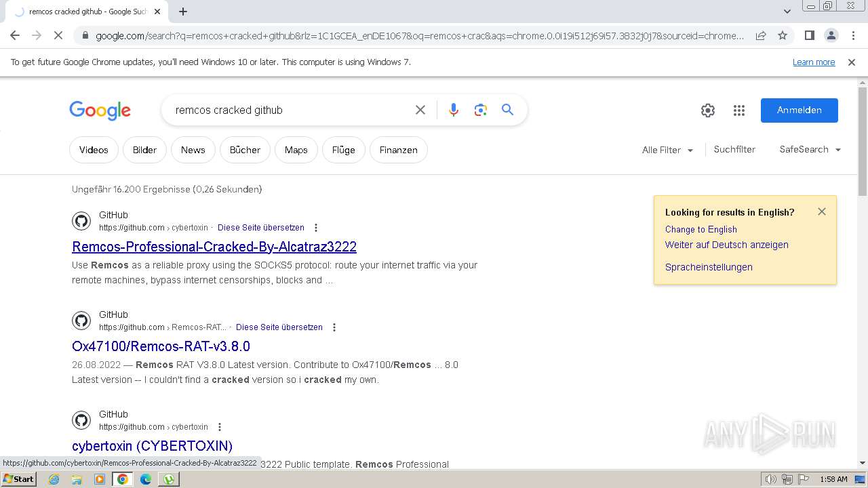Open Spracheinstellungen link
868x488 pixels.
(x=709, y=267)
